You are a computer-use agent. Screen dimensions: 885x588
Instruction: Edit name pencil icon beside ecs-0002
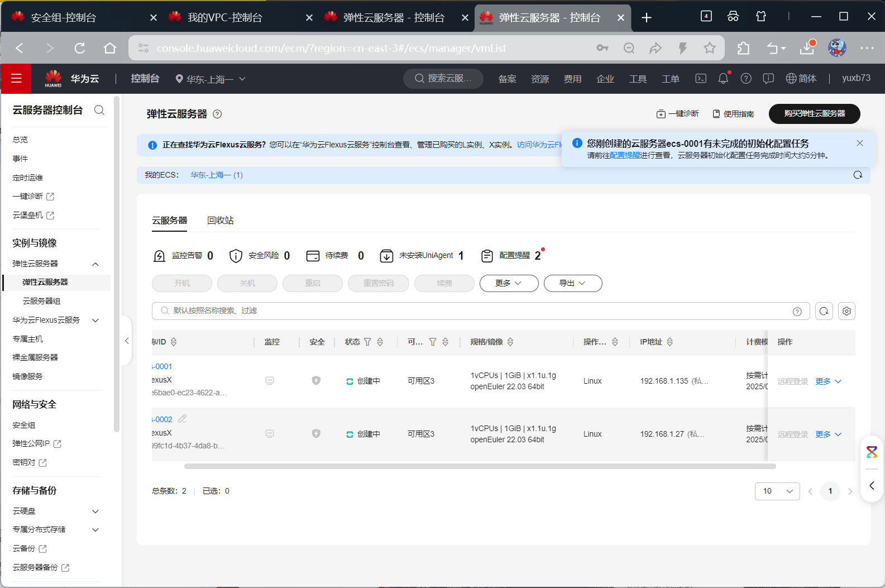pos(182,419)
